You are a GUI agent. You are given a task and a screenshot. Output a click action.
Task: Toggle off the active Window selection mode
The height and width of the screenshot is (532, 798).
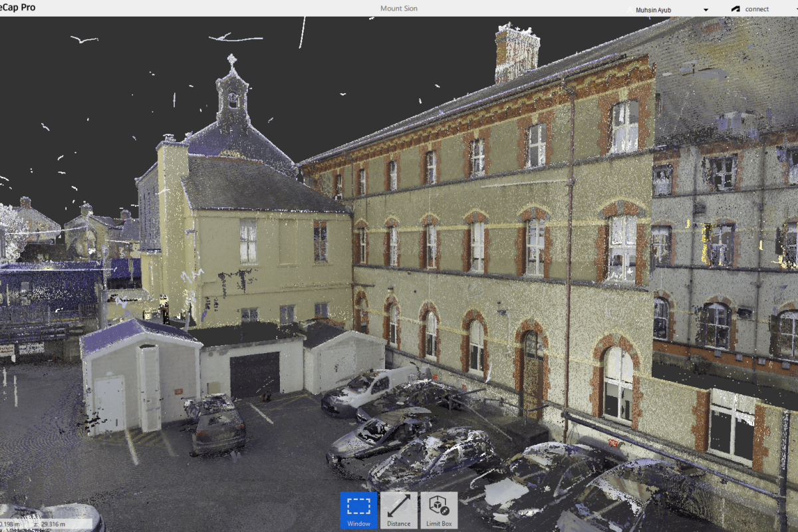coord(358,510)
